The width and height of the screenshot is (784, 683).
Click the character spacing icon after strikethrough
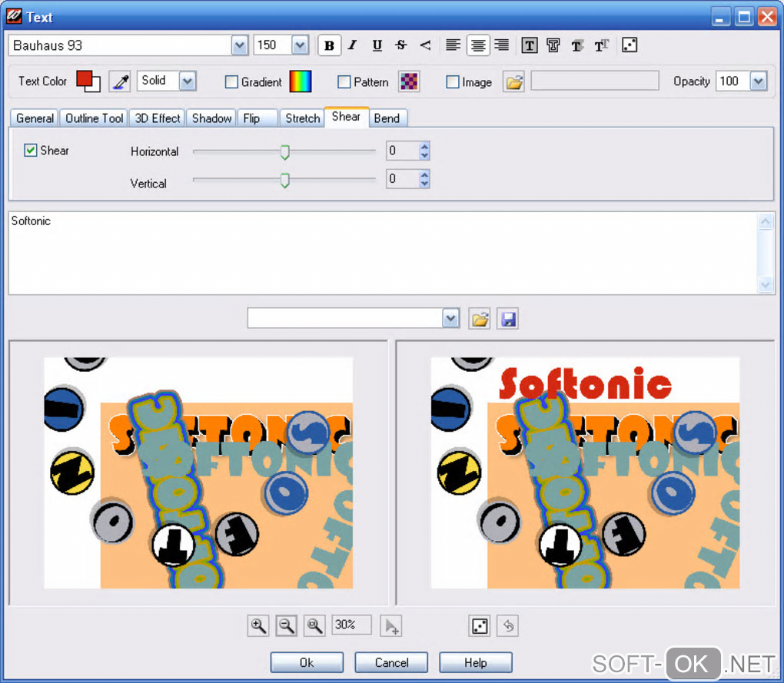425,45
